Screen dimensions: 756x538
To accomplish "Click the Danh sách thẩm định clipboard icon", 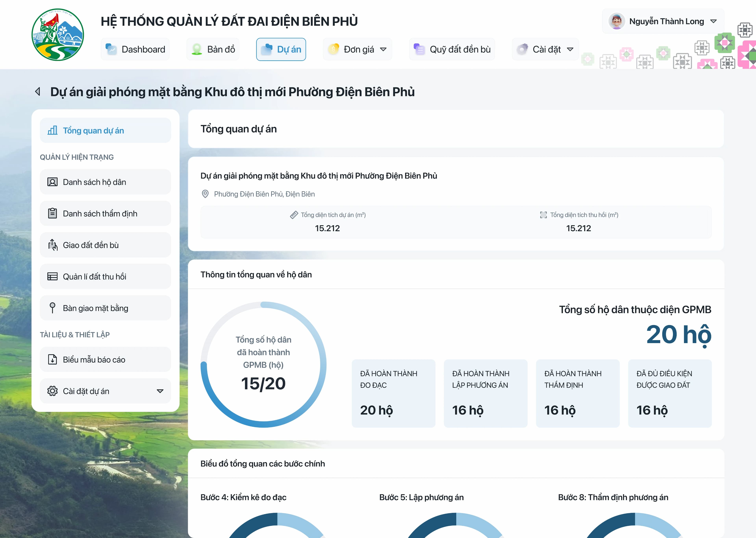I will pos(52,213).
